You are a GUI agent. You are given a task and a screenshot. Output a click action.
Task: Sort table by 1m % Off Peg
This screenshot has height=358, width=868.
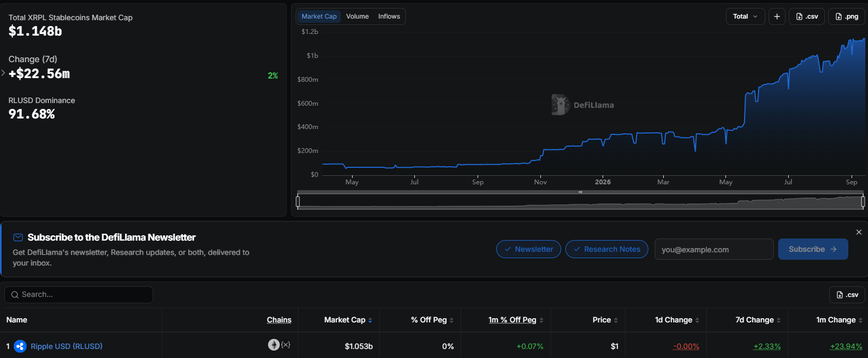(516, 320)
